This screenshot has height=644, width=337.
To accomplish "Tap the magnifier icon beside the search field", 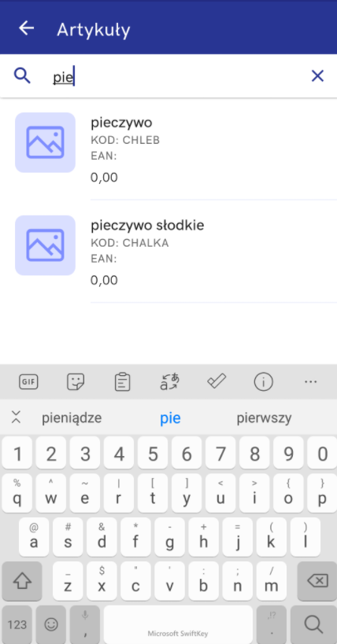I will point(22,76).
